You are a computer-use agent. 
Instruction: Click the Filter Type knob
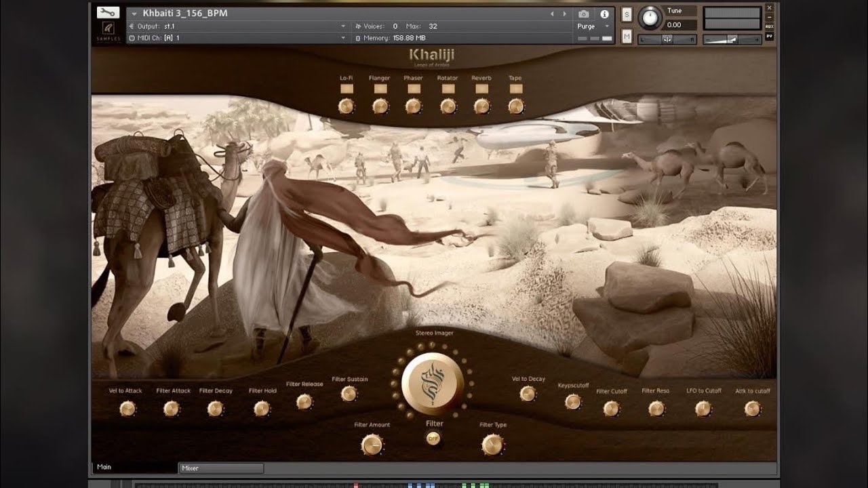click(x=492, y=445)
